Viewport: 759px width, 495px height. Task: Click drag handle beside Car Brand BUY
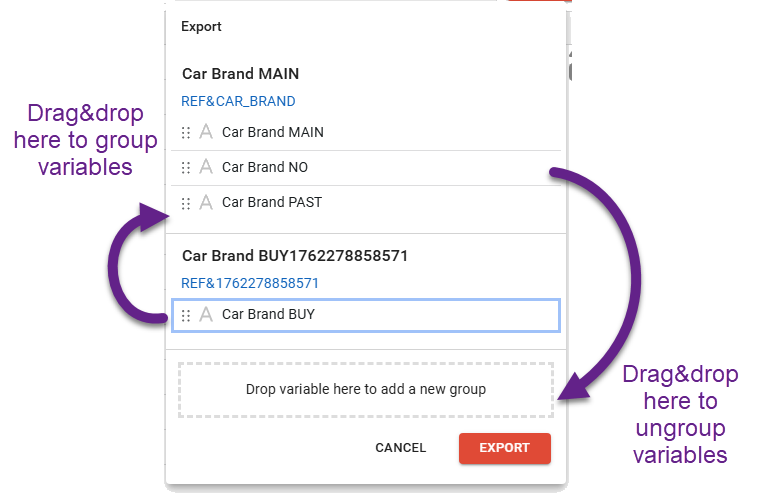[x=186, y=315]
